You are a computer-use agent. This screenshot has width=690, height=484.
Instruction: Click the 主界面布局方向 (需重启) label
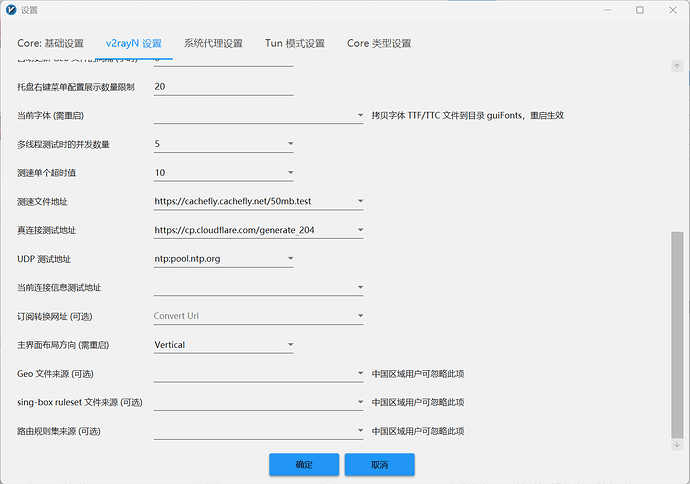[x=63, y=345]
